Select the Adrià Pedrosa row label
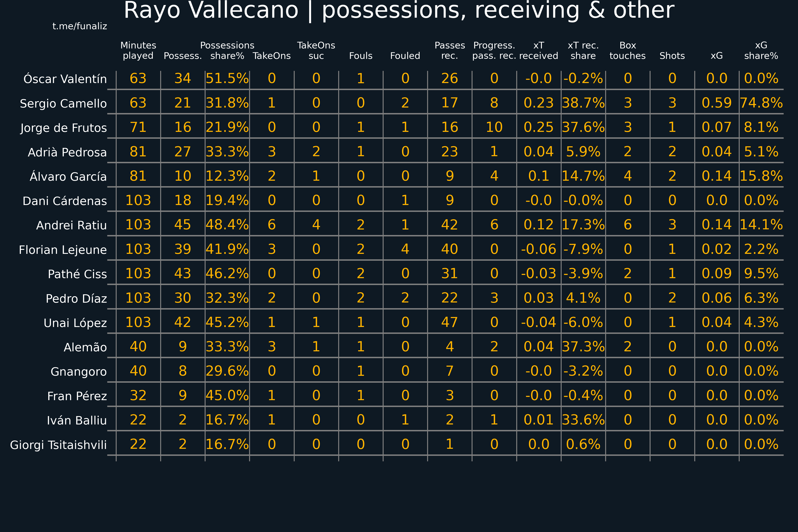798x532 pixels. 67,152
